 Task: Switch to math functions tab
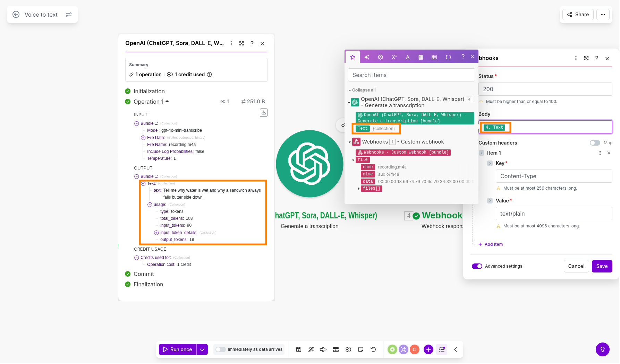point(394,57)
